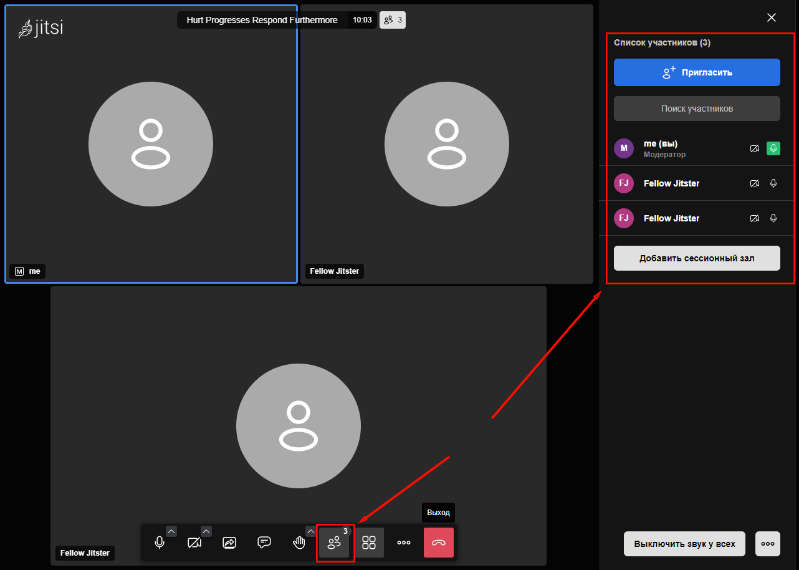Image resolution: width=799 pixels, height=570 pixels.
Task: Toggle the participants panel from the toolbar
Action: point(334,542)
